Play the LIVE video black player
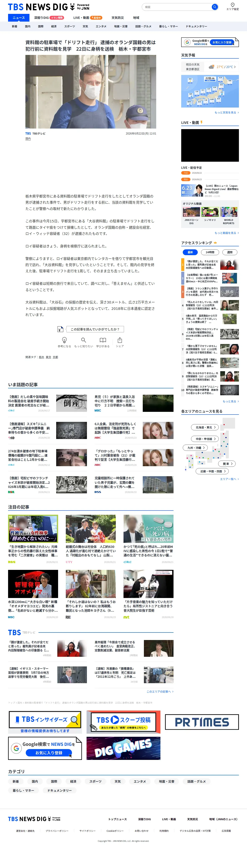247x868 pixels. click(x=210, y=145)
